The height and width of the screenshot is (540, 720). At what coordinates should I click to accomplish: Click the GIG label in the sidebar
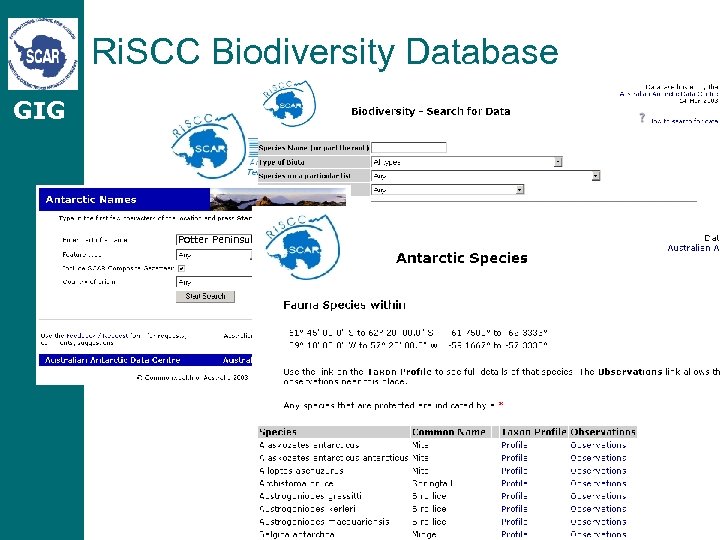tap(39, 111)
